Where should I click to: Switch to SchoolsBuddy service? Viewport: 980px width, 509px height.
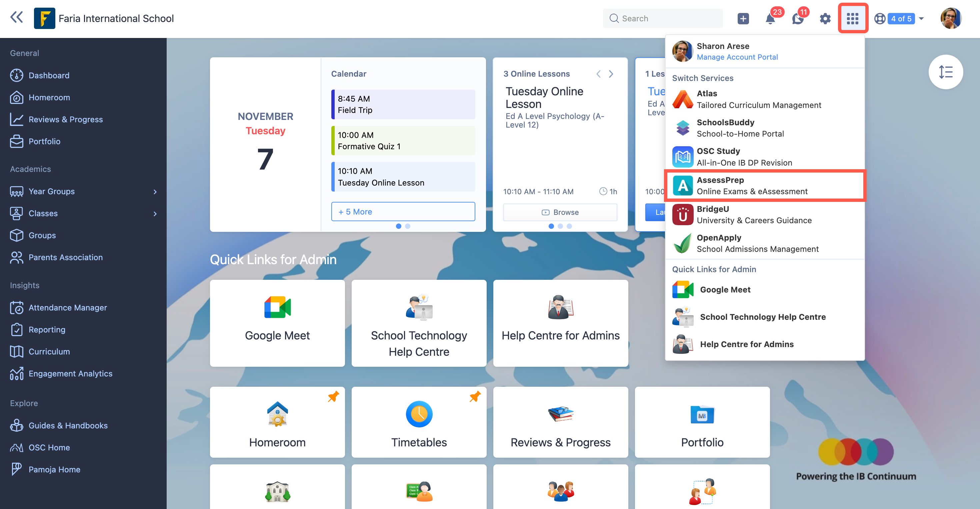pyautogui.click(x=765, y=128)
